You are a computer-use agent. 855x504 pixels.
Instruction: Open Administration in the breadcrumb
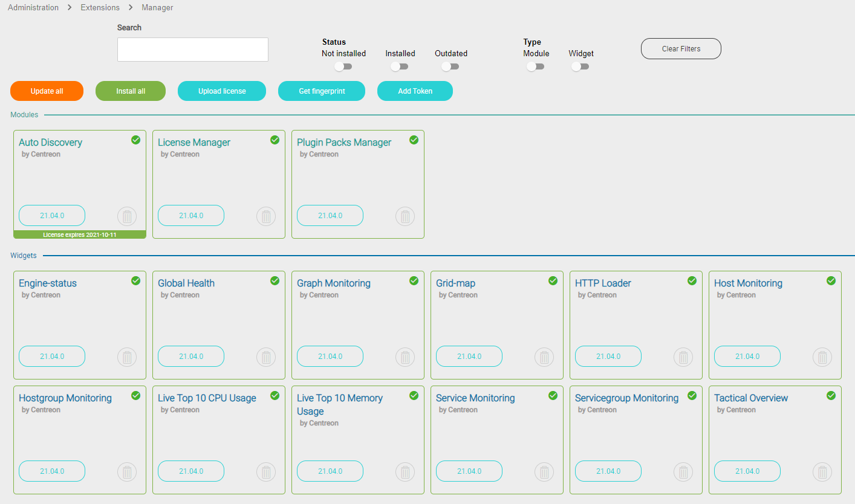tap(33, 8)
